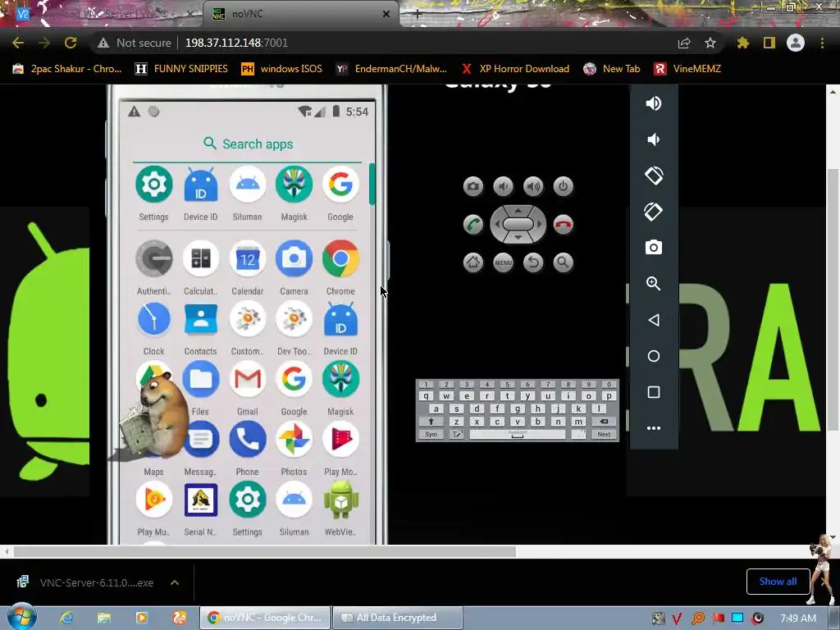The image size is (840, 630).
Task: Click the hardware camera button on skin
Action: click(x=473, y=186)
